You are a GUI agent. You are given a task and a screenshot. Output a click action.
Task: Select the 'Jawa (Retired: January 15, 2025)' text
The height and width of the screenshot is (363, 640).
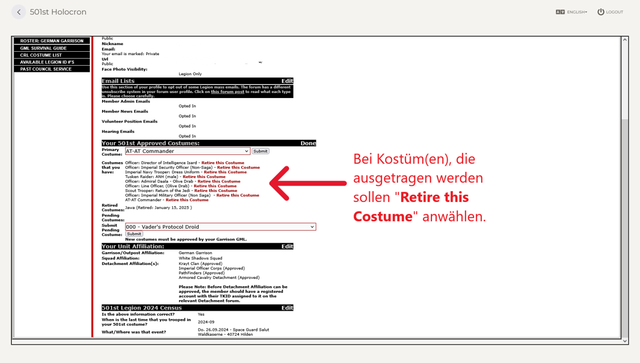coord(158,207)
